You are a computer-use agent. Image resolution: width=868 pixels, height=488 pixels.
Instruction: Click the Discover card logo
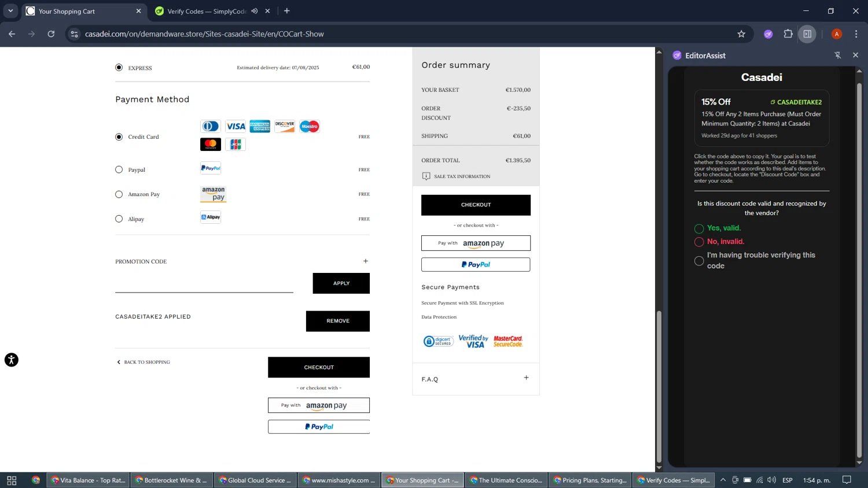coord(285,126)
